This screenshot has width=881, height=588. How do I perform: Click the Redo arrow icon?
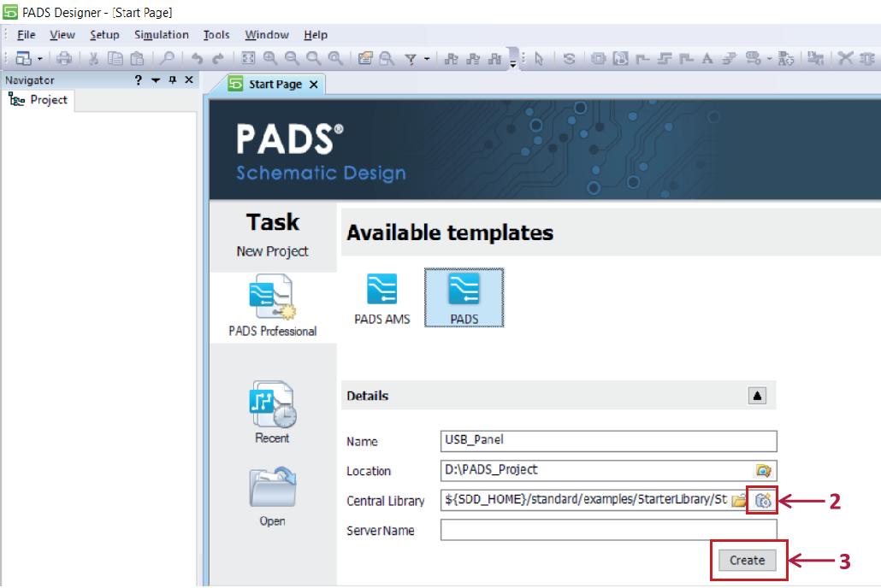point(218,58)
